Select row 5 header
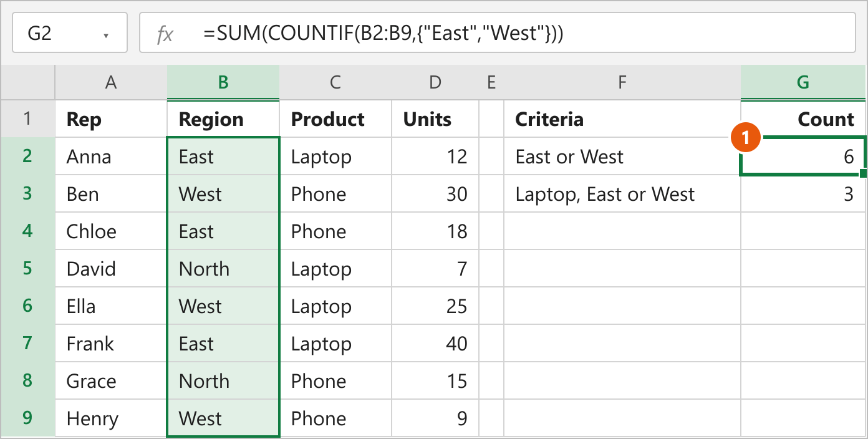Image resolution: width=868 pixels, height=439 pixels. click(x=27, y=268)
